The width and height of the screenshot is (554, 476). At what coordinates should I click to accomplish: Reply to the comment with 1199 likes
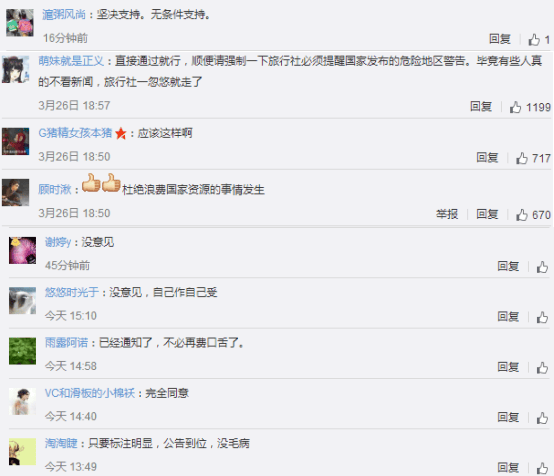click(x=481, y=106)
